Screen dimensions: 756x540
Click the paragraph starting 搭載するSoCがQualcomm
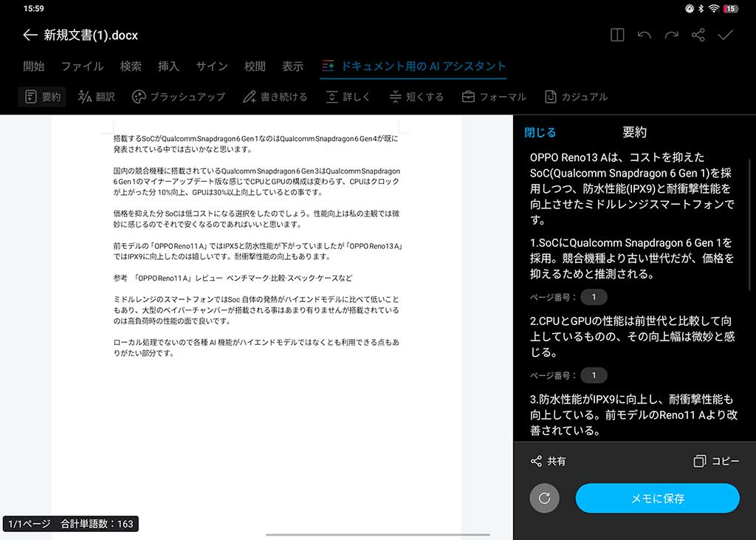point(256,144)
